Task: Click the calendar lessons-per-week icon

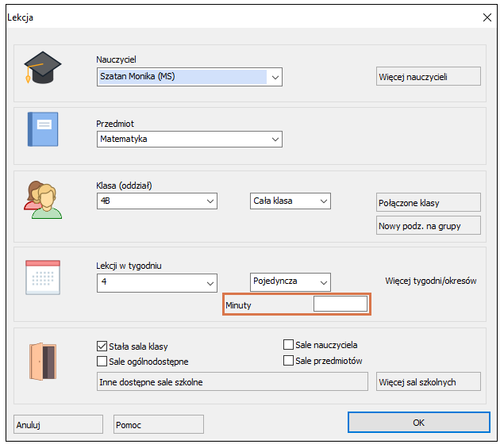Action: pyautogui.click(x=41, y=278)
